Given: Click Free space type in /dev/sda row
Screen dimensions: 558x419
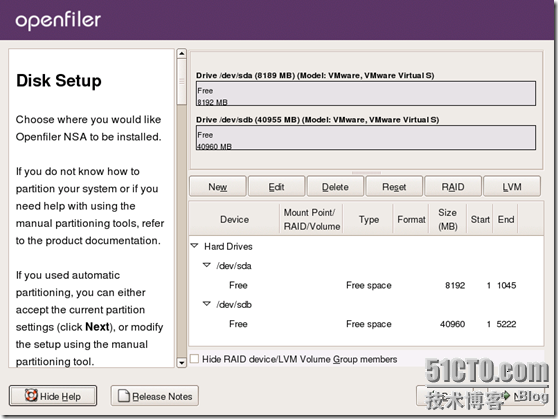Looking at the screenshot, I should 369,285.
